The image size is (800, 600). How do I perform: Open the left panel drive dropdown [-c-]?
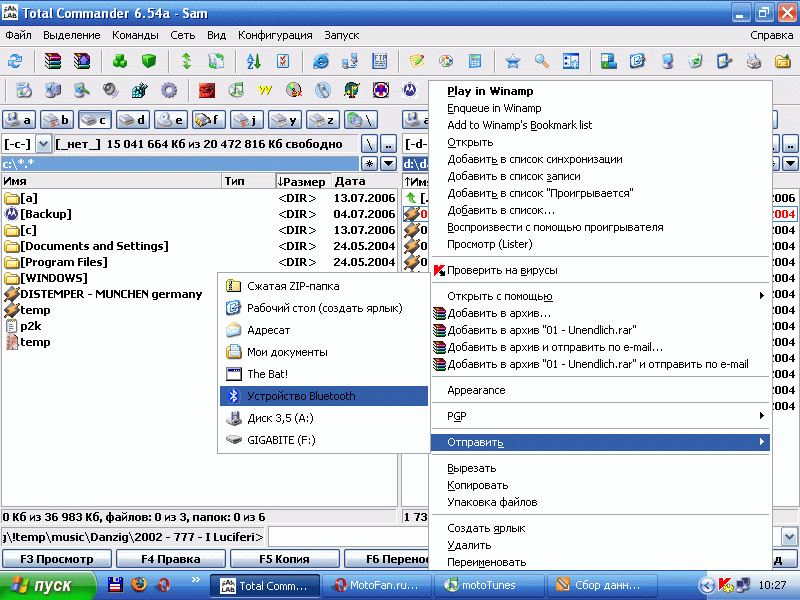click(x=44, y=144)
